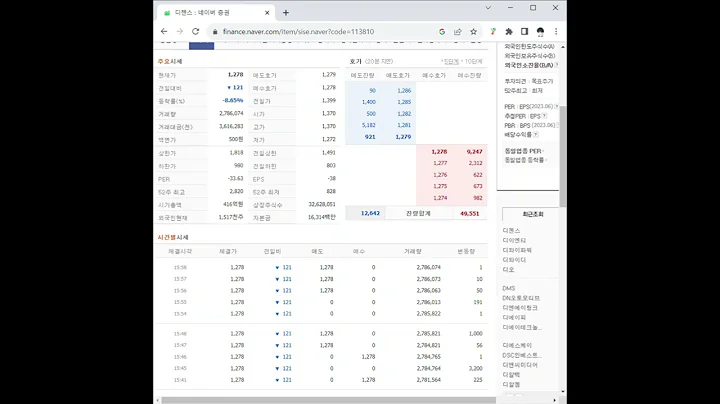
Task: Open 디알젬 in the recent list
Action: (512, 384)
